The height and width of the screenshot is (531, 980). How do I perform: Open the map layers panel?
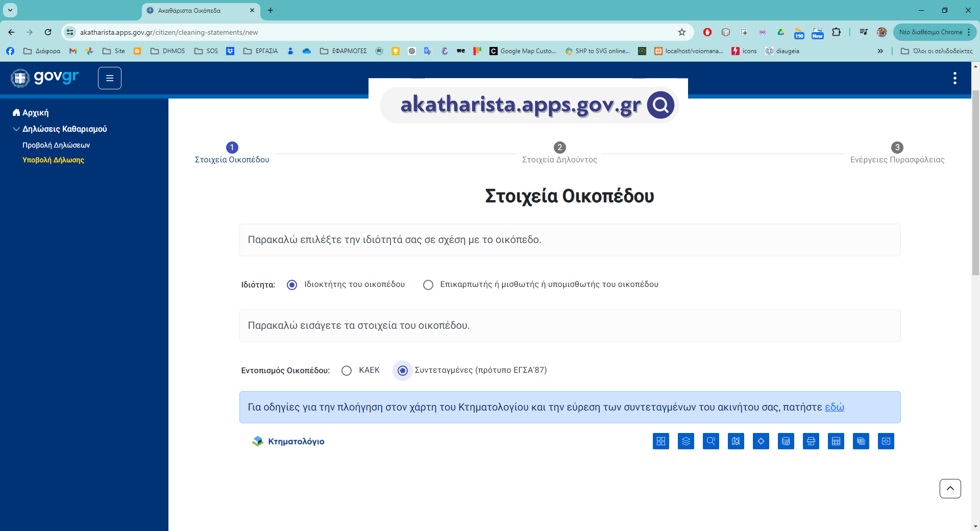pos(686,441)
